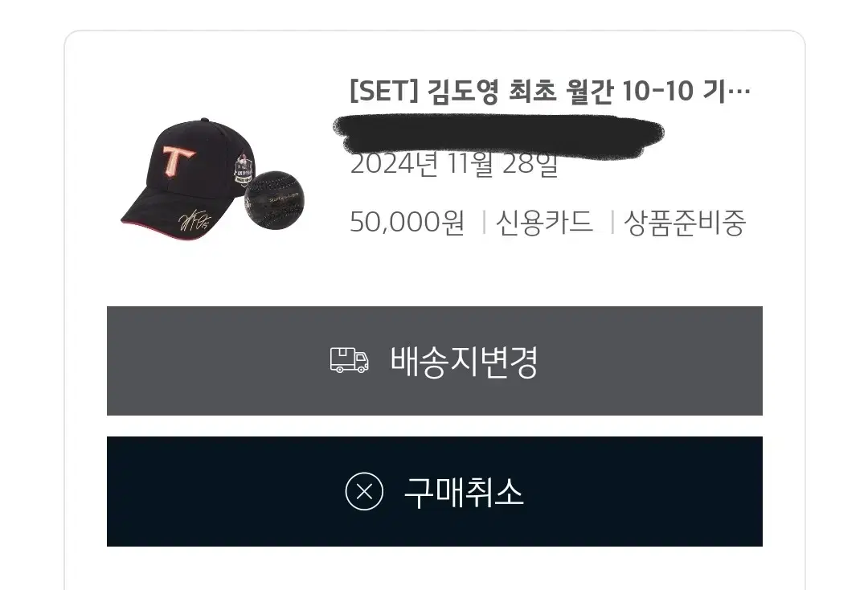The width and height of the screenshot is (868, 590).
Task: Select the black baseball image
Action: (274, 199)
